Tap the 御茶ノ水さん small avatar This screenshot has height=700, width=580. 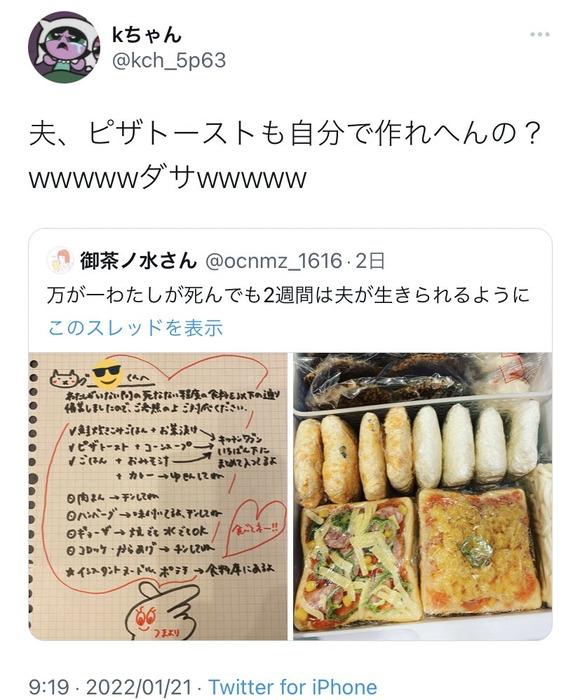tap(60, 261)
